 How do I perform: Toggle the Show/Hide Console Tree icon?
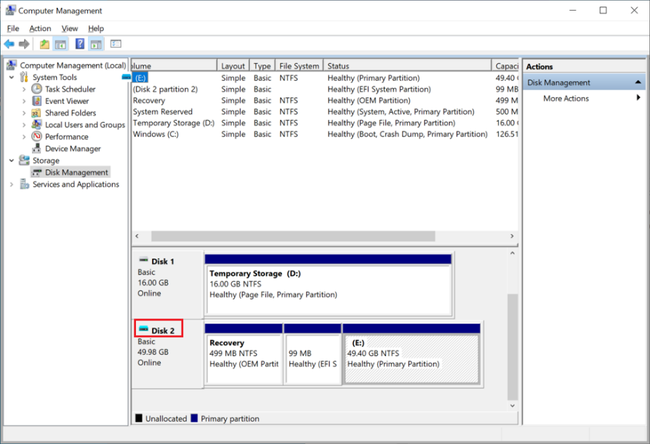61,44
